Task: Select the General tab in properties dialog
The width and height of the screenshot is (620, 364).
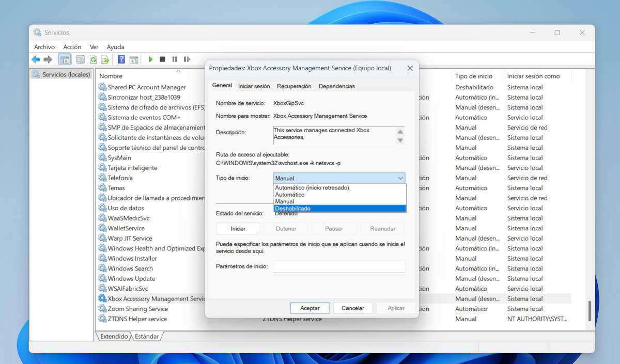Action: pos(222,86)
